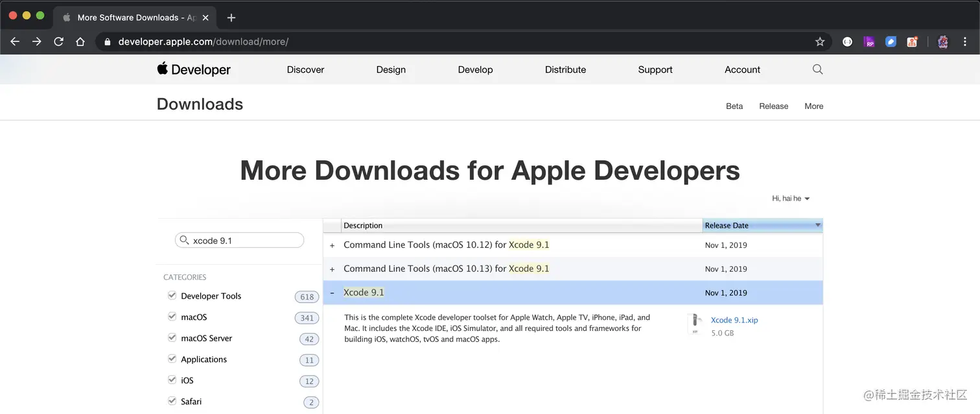Click the purple RP extension icon
Viewport: 980px width, 414px height.
[x=869, y=42]
